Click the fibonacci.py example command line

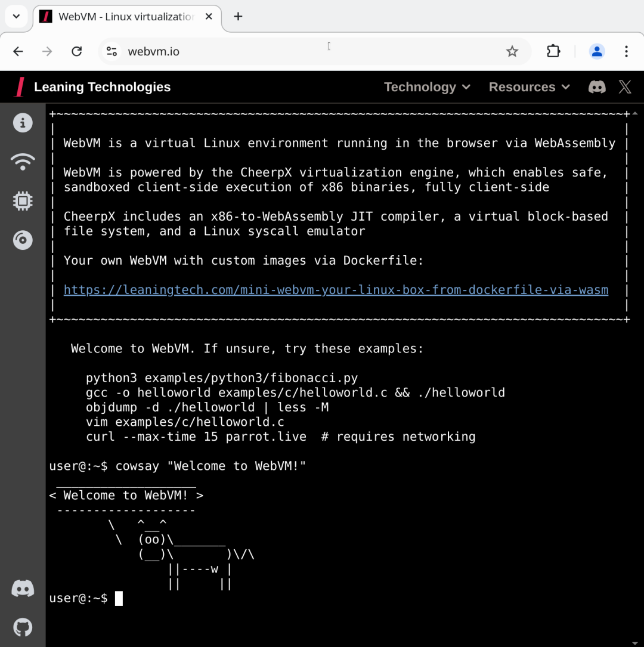tap(222, 378)
